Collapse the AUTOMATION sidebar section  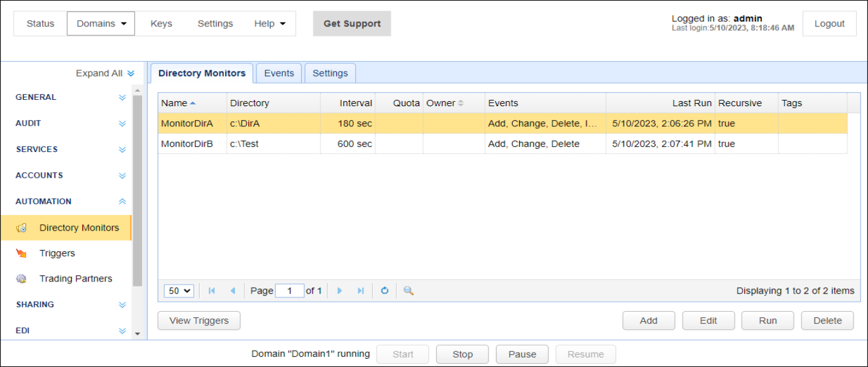coord(123,202)
